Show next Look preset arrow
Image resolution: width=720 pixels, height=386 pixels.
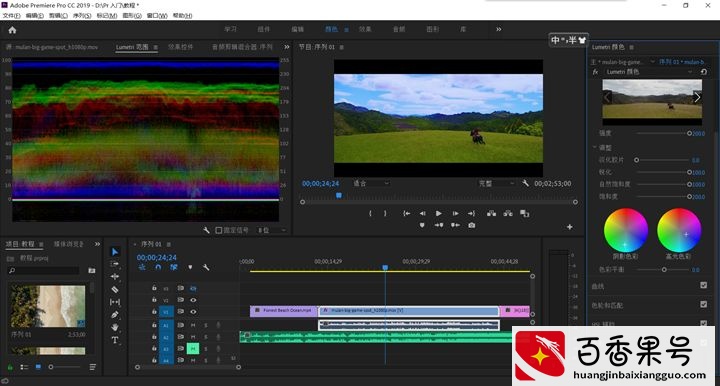pyautogui.click(x=697, y=97)
